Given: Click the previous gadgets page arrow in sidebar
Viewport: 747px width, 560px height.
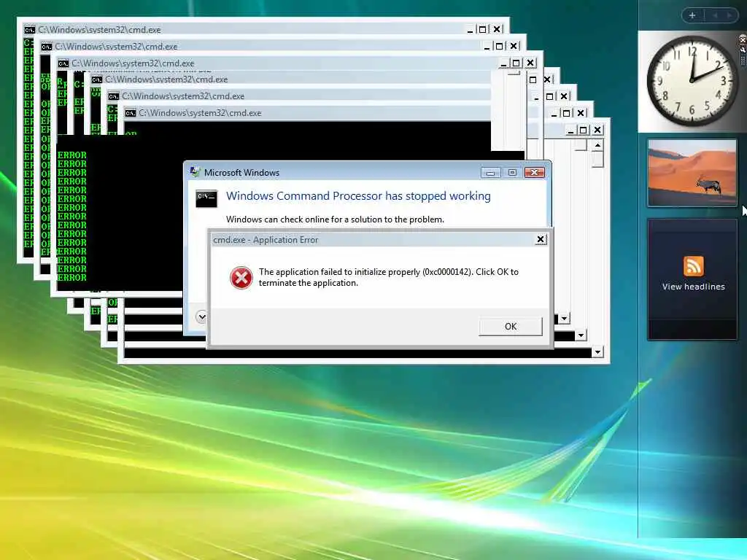Looking at the screenshot, I should point(715,15).
